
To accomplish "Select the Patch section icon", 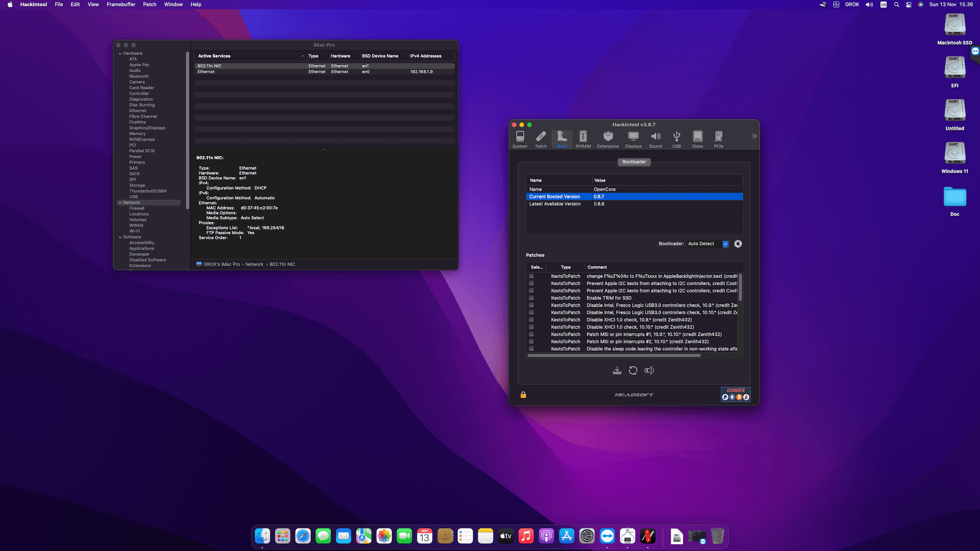I will click(541, 138).
